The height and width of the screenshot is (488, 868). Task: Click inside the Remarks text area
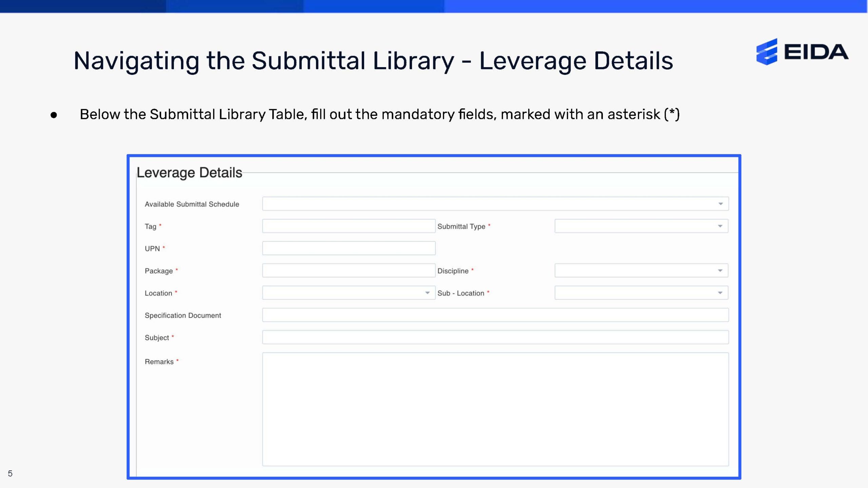[x=495, y=409]
